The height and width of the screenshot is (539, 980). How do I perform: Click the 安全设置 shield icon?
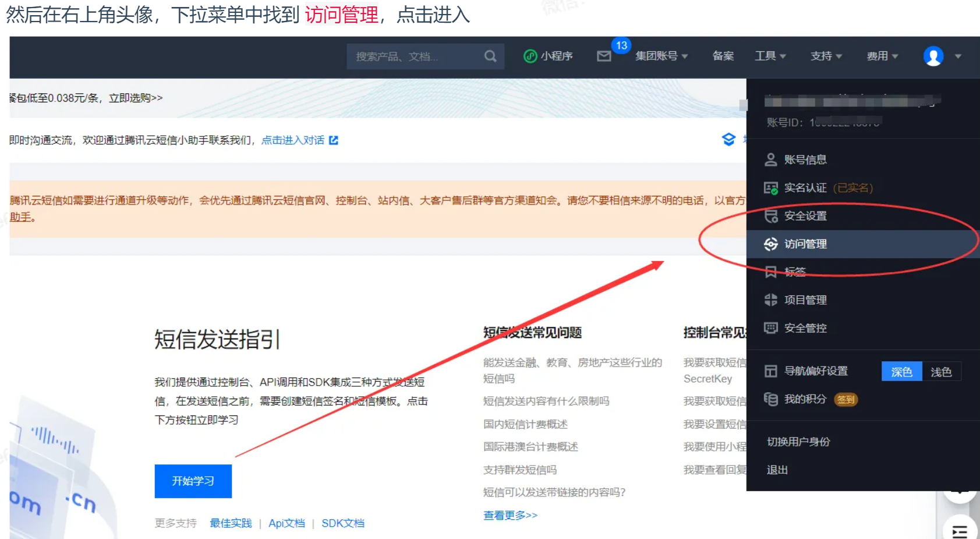click(771, 216)
